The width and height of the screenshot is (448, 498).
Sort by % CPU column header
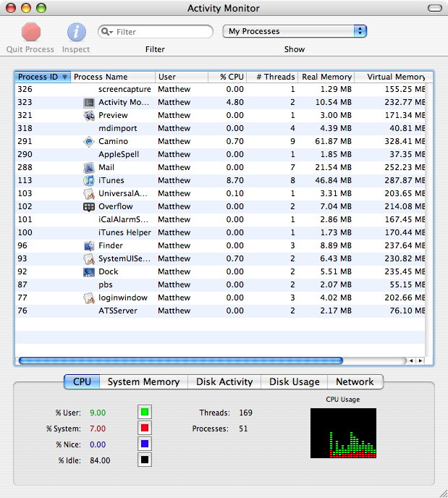(x=227, y=77)
